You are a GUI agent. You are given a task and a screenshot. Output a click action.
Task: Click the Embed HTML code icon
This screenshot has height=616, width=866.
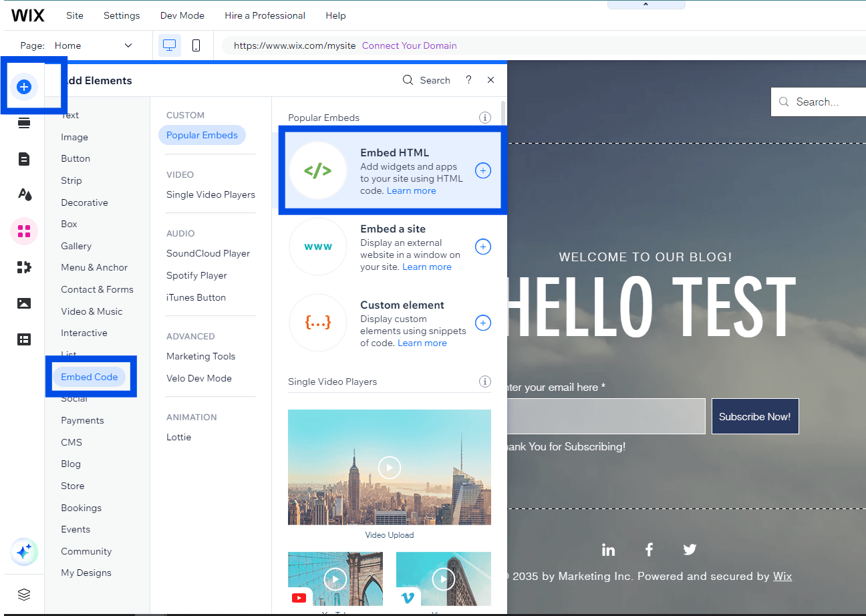(318, 171)
